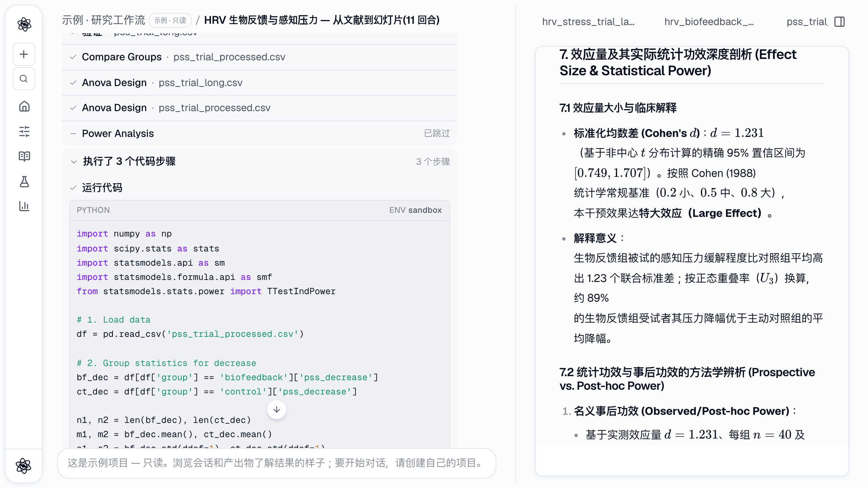This screenshot has height=488, width=868.
Task: Toggle the side panel layout icon
Action: (x=840, y=22)
